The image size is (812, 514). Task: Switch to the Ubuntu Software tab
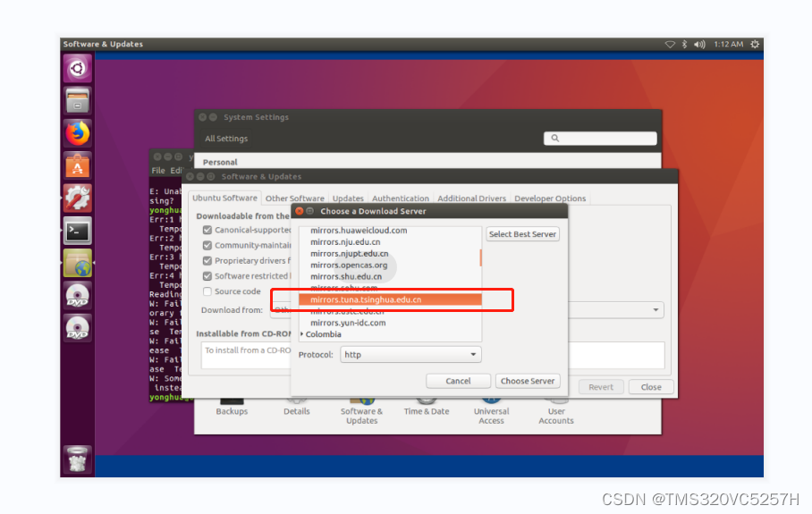(224, 198)
